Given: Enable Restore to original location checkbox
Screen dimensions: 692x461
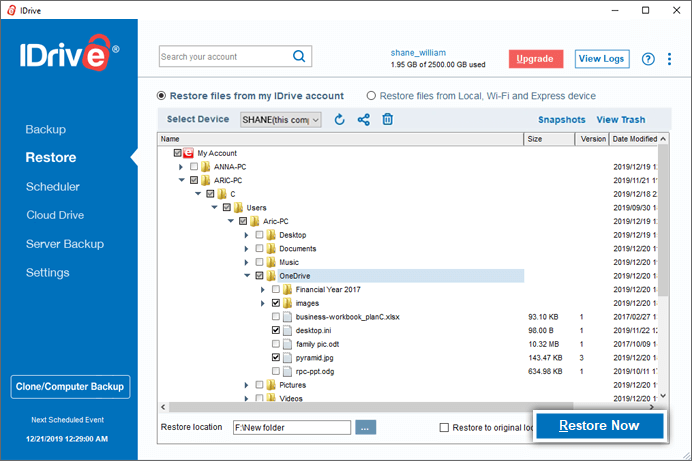Looking at the screenshot, I should (444, 427).
